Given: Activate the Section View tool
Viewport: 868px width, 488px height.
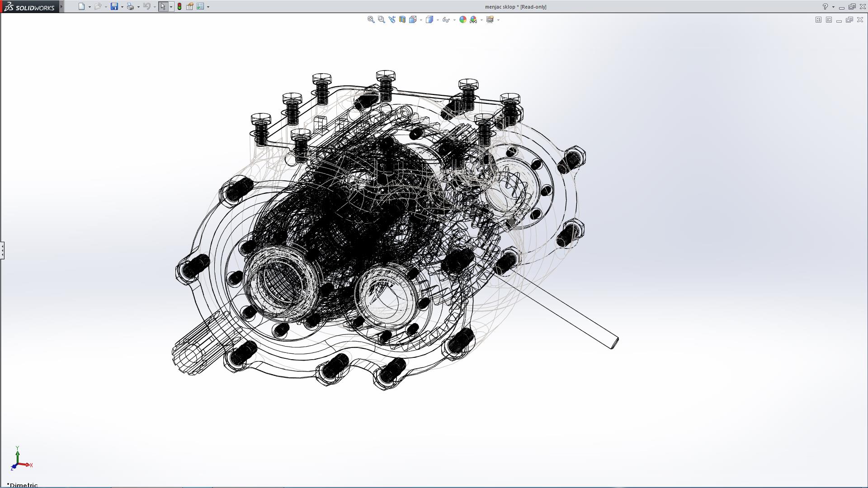Looking at the screenshot, I should tap(402, 19).
